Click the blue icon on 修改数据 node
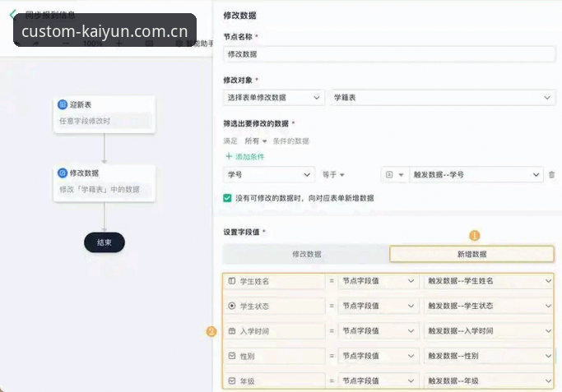Viewport: 562px width, 392px height. [x=63, y=173]
